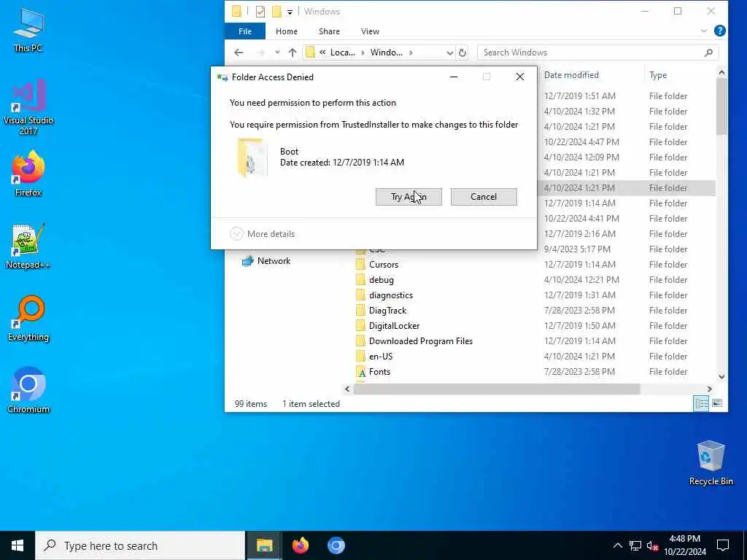Click the horizontal scrollbar right arrow

(x=709, y=389)
